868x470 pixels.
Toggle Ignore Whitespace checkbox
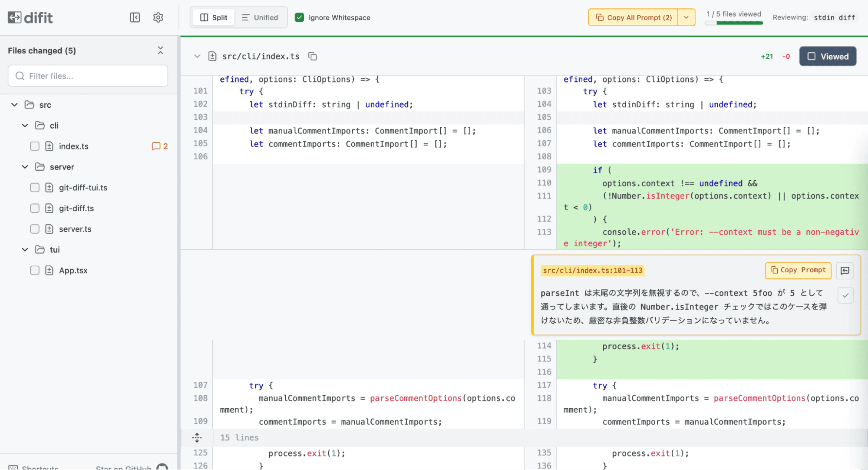click(299, 17)
